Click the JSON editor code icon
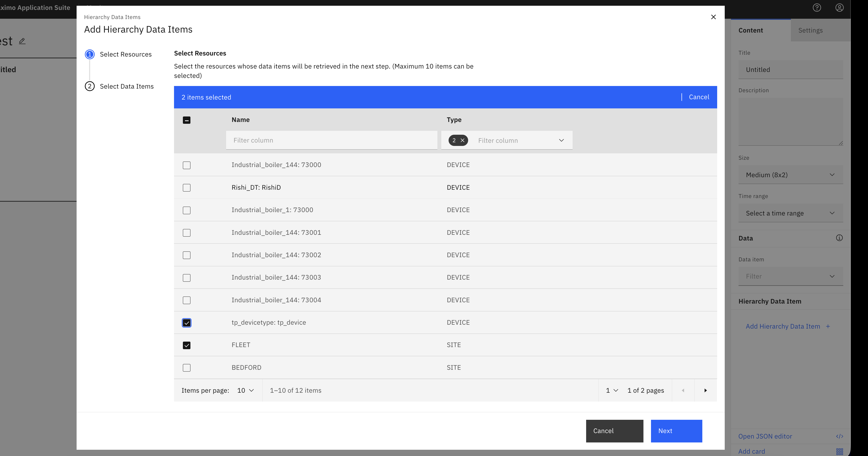Viewport: 868px width, 456px height. click(x=839, y=436)
